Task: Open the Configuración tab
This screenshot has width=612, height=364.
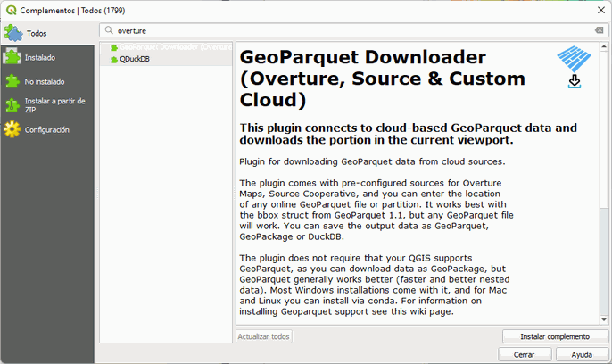Action: coord(47,129)
